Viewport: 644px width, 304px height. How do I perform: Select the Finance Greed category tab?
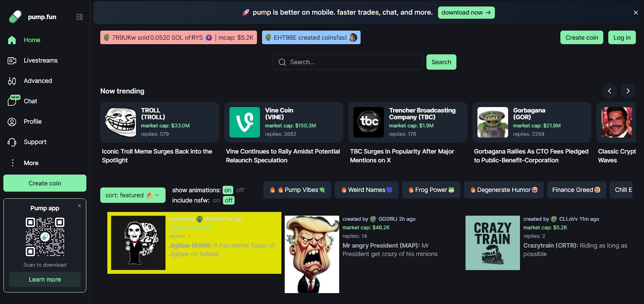coord(576,190)
